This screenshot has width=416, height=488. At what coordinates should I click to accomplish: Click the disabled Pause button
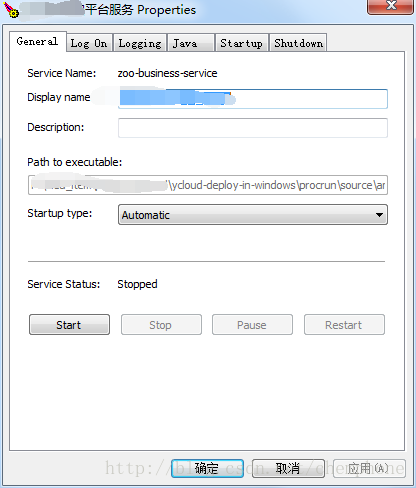pos(252,325)
